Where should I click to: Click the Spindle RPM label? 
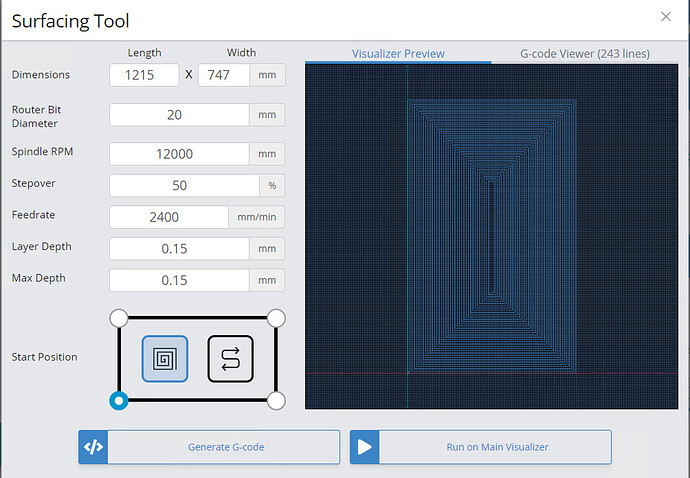point(42,151)
